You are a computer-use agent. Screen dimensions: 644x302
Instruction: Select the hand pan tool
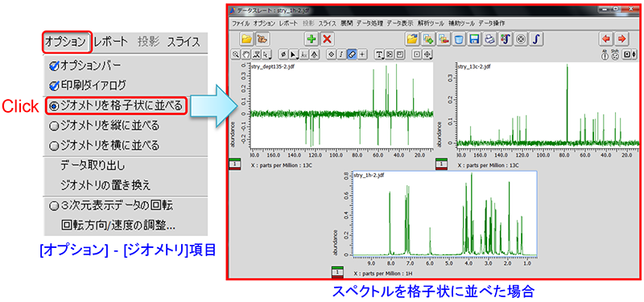(x=246, y=54)
